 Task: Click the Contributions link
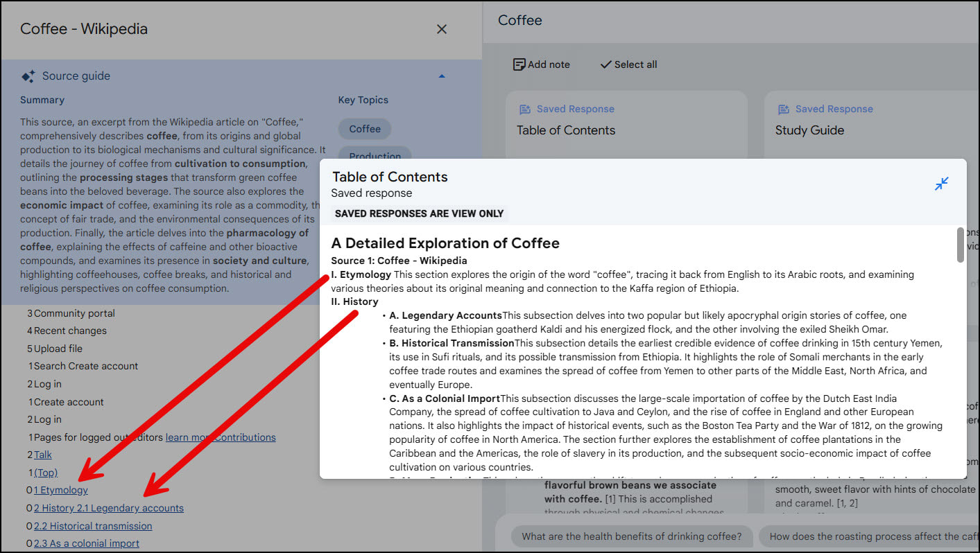(246, 437)
